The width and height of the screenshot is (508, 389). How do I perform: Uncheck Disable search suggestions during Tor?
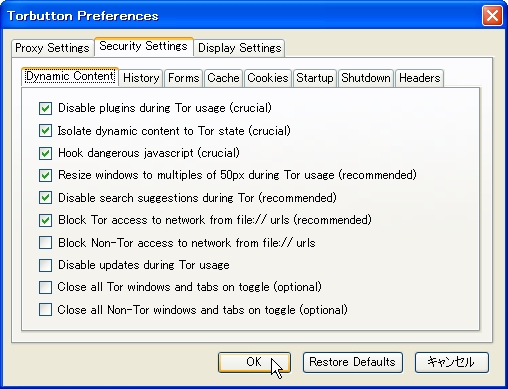pyautogui.click(x=45, y=198)
